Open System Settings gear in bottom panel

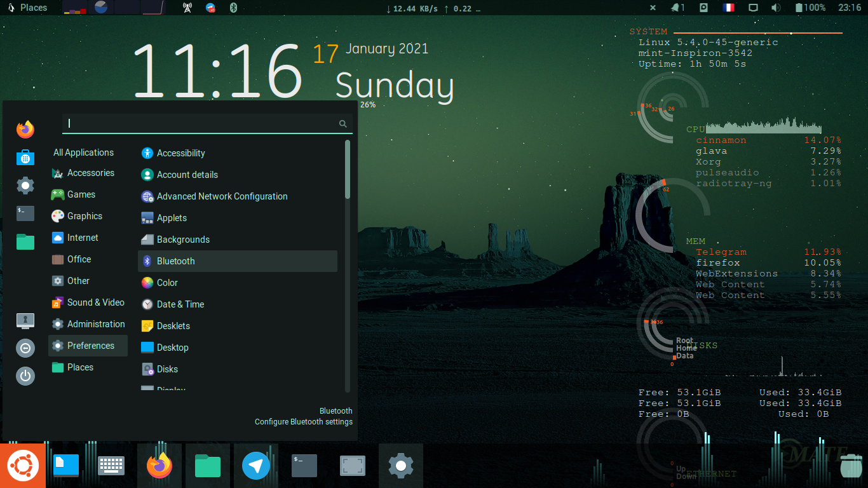[x=401, y=466]
